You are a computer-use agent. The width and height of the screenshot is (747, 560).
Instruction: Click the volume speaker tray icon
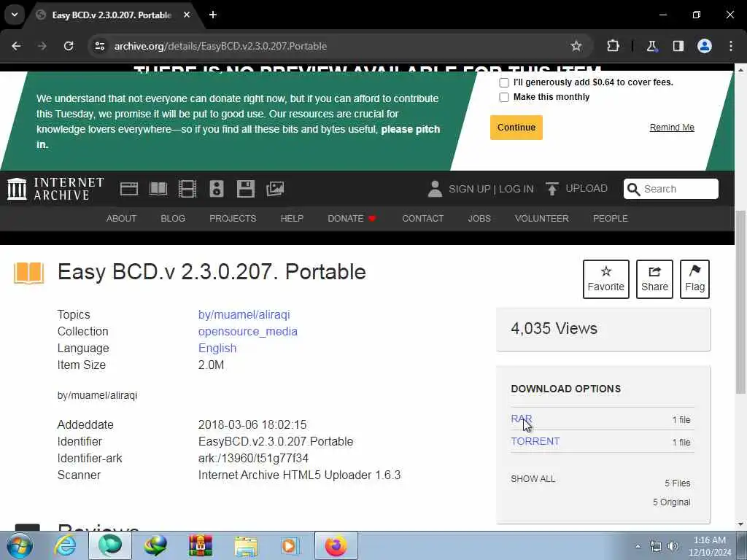click(x=673, y=546)
